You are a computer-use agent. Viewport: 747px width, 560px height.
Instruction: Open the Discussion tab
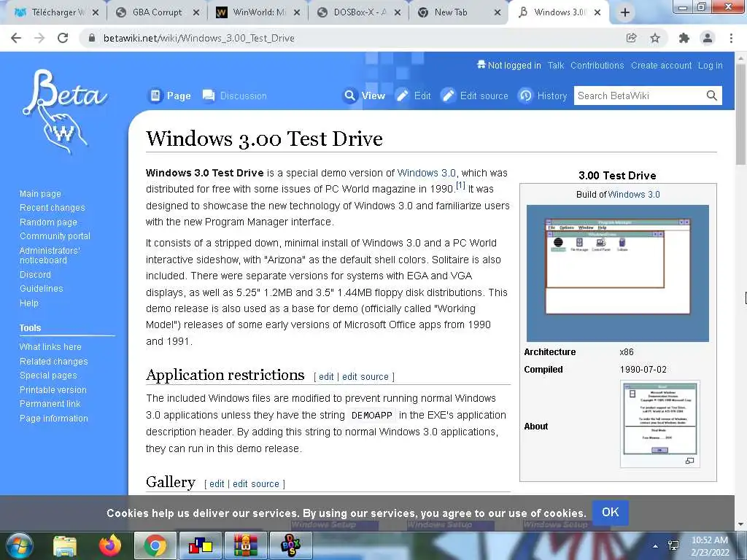[x=235, y=96]
